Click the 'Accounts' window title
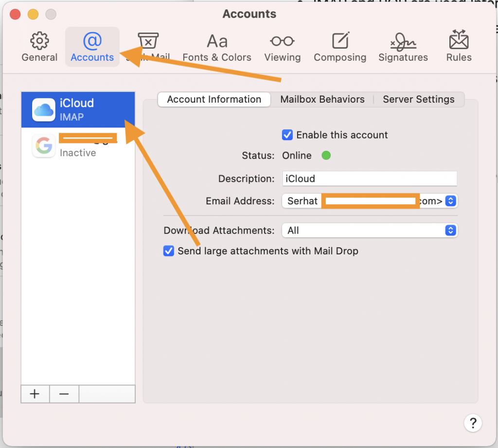The height and width of the screenshot is (448, 498). coord(249,14)
